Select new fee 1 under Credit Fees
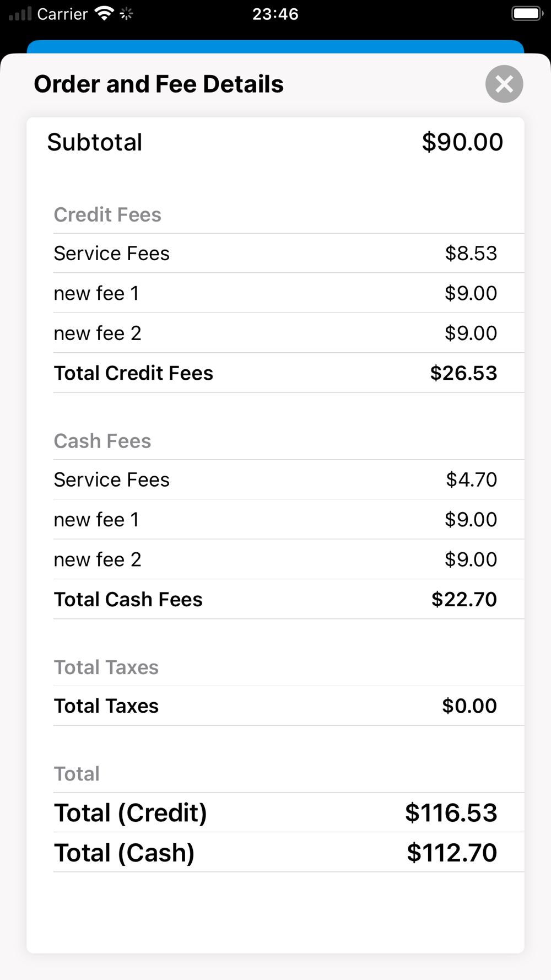Screen dimensions: 551x980 pos(289,293)
